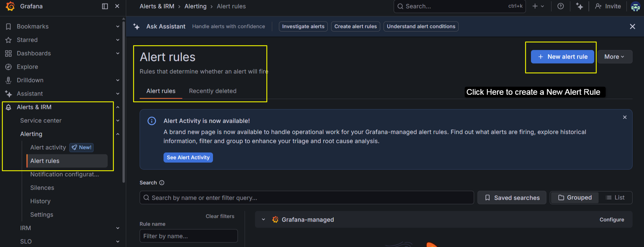Screen dimensions: 644x247
Task: Expand the Starred section chevron
Action: tap(118, 40)
